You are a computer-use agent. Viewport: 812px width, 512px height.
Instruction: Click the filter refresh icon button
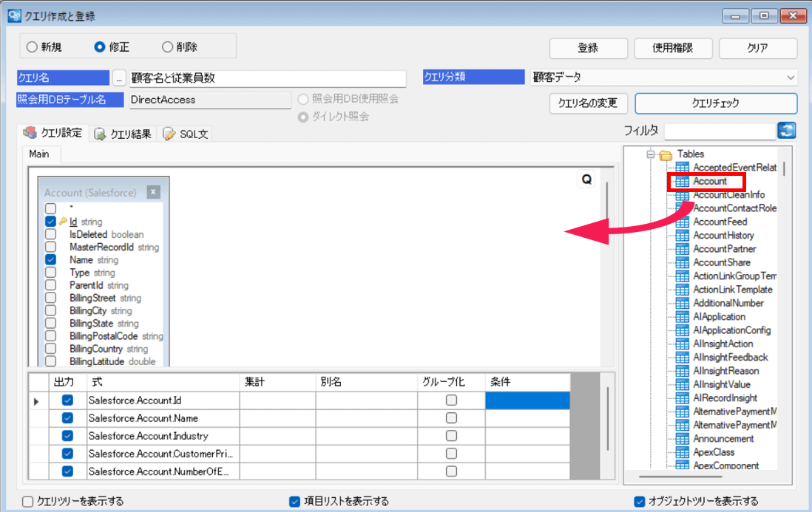pos(787,130)
